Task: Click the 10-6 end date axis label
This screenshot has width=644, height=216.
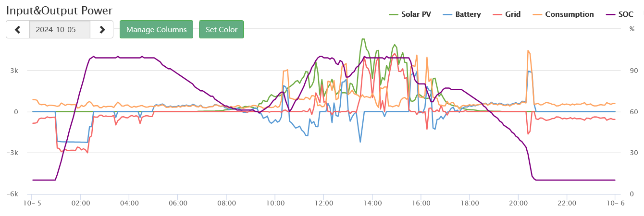Action: tap(615, 203)
